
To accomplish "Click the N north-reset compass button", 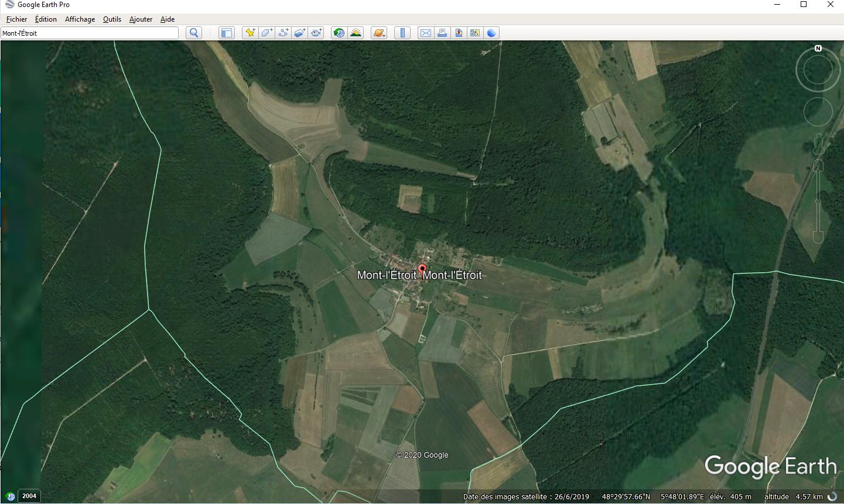I will [x=818, y=49].
